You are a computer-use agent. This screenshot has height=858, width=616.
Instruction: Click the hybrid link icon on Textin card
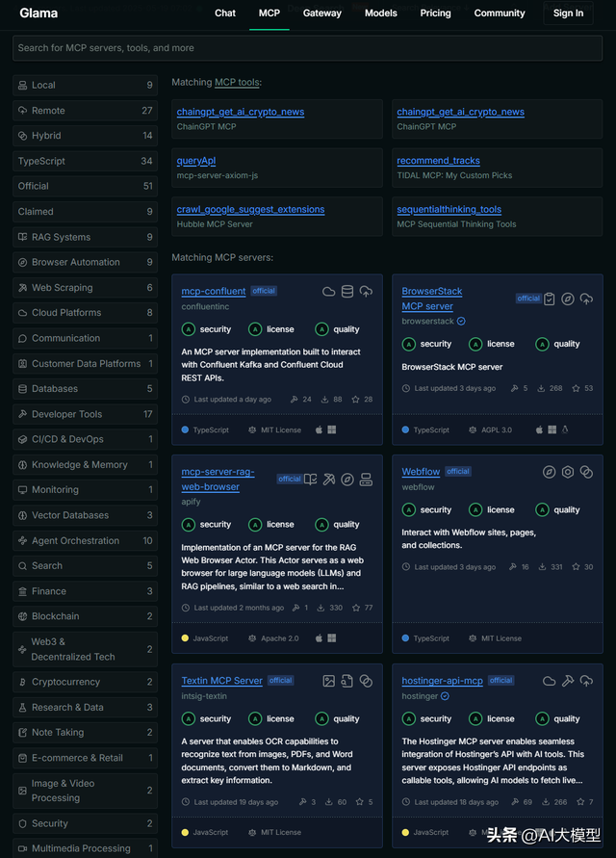(x=366, y=681)
